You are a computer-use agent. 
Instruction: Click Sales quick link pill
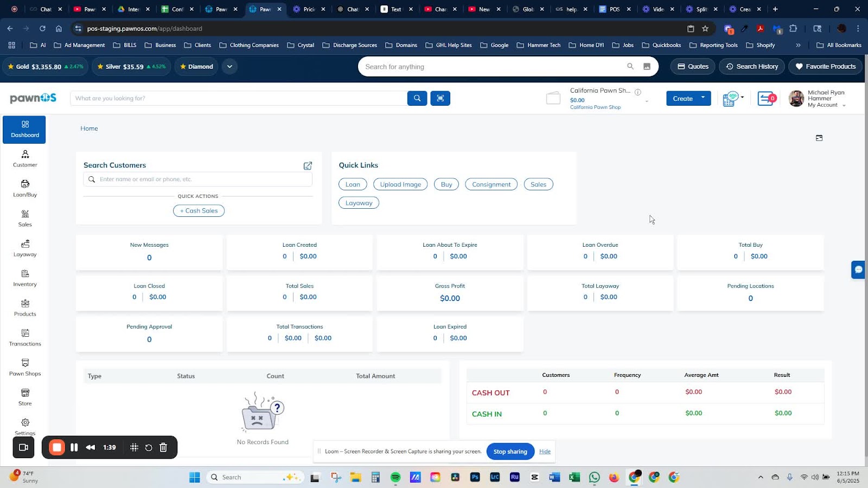(x=538, y=184)
